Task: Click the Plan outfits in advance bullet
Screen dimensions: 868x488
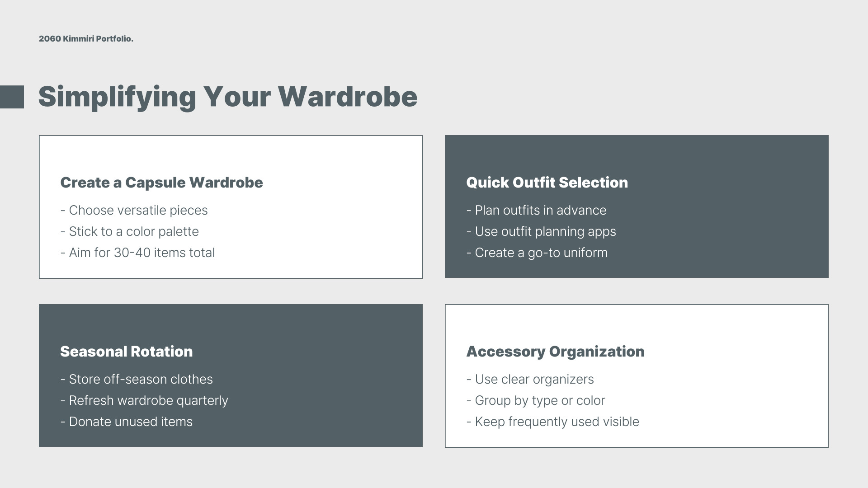Action: coord(536,211)
